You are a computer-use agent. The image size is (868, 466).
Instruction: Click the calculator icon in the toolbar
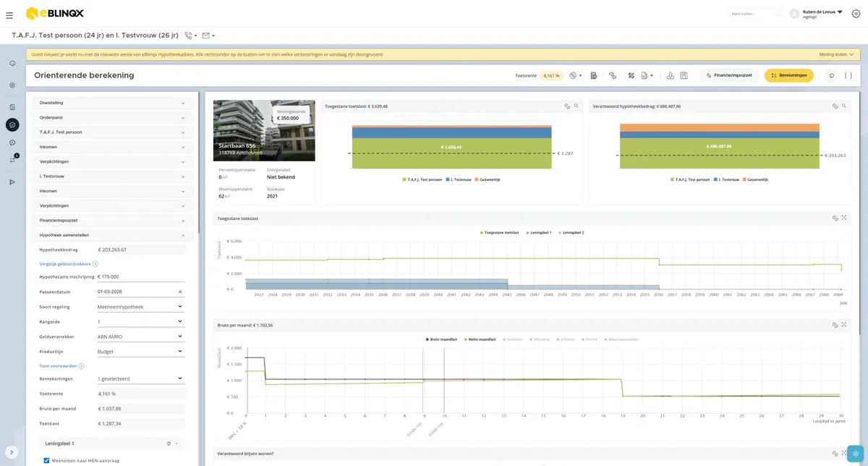(594, 75)
